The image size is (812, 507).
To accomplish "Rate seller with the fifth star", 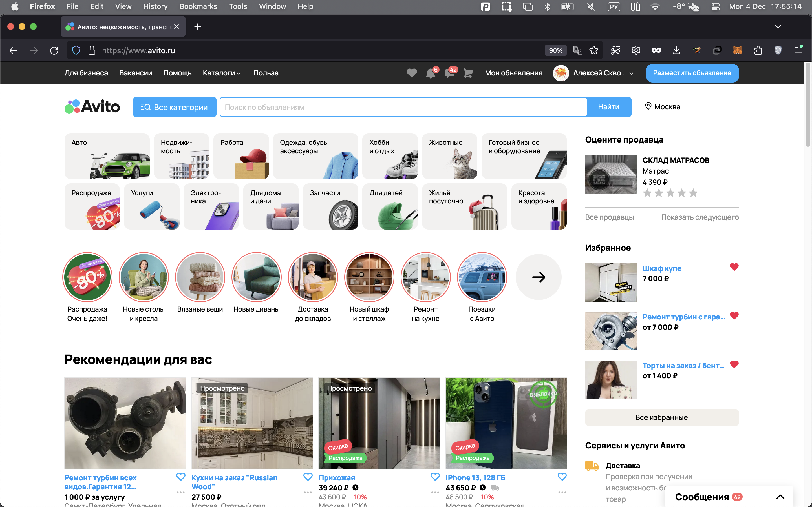I will pos(693,193).
